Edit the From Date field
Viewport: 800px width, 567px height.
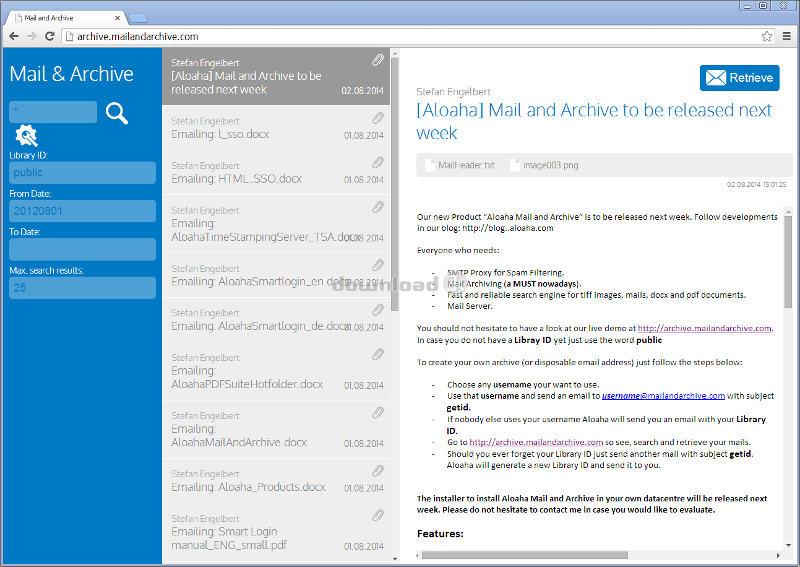pyautogui.click(x=82, y=211)
